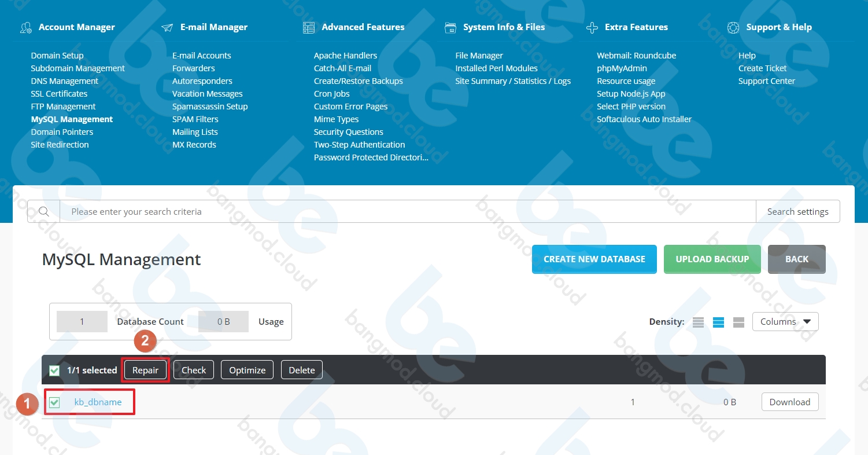Viewport: 868px width, 455px height.
Task: Open SPAM Filters
Action: point(195,119)
